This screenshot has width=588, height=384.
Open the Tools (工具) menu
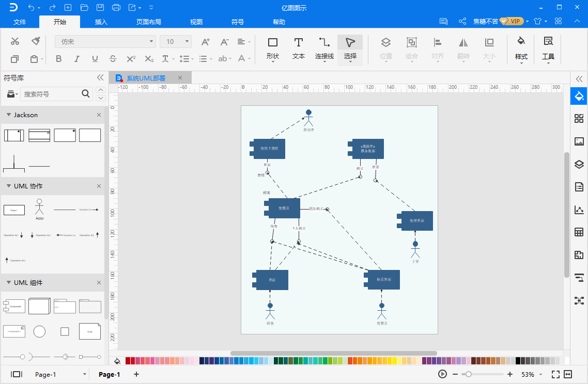[x=548, y=50]
